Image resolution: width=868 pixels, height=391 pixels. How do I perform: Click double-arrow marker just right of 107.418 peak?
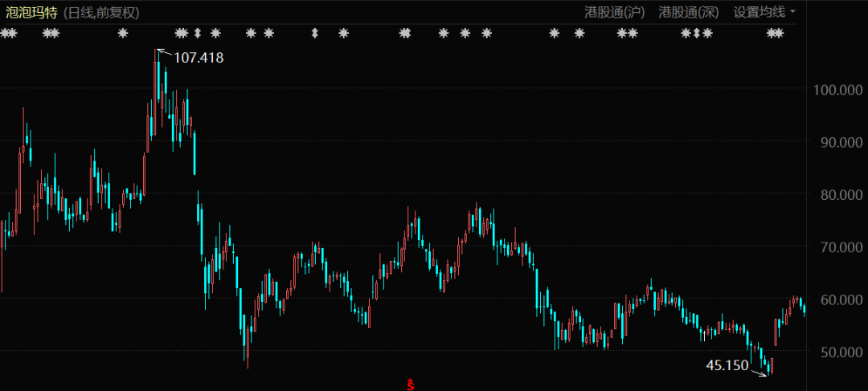click(198, 34)
